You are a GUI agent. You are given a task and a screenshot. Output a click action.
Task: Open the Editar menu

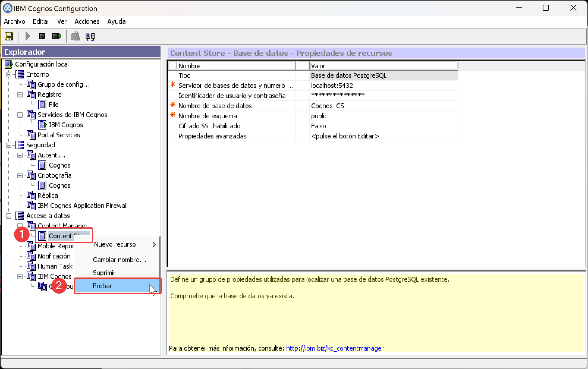[41, 21]
